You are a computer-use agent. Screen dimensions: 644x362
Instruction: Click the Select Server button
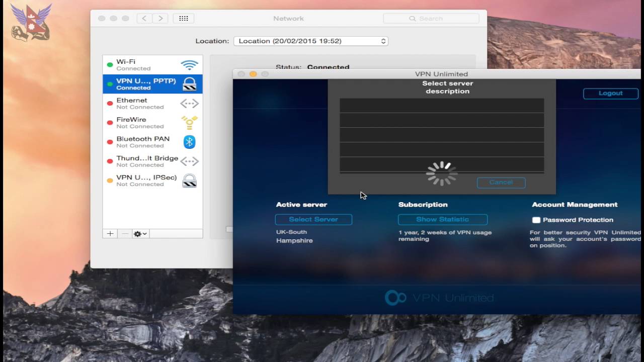pyautogui.click(x=313, y=219)
